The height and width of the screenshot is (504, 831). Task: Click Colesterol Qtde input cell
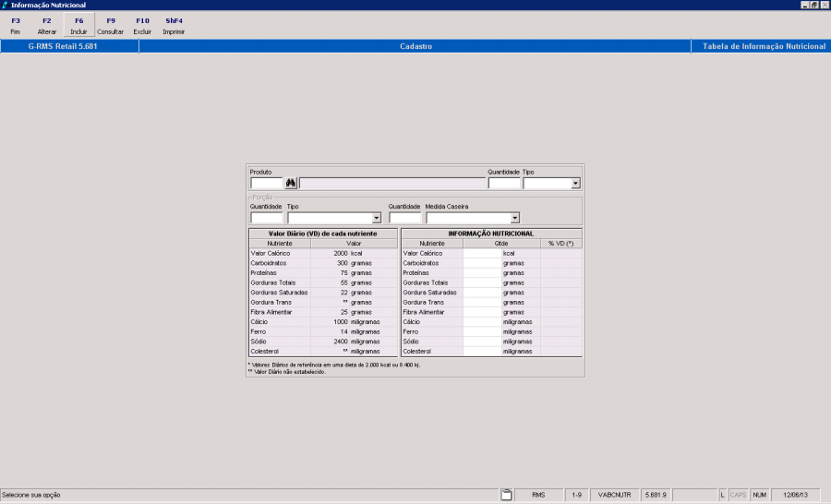482,352
